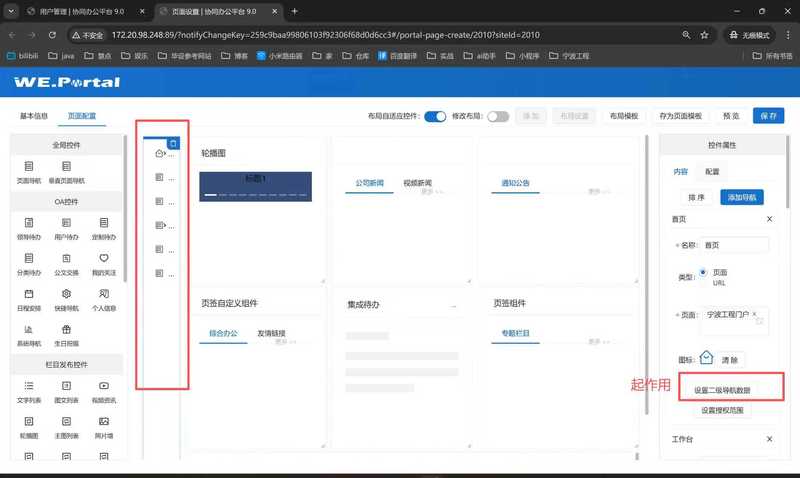Viewport: 800px width, 478px height.
Task: Open tab search dropdown arrow in Chrome
Action: [x=11, y=11]
